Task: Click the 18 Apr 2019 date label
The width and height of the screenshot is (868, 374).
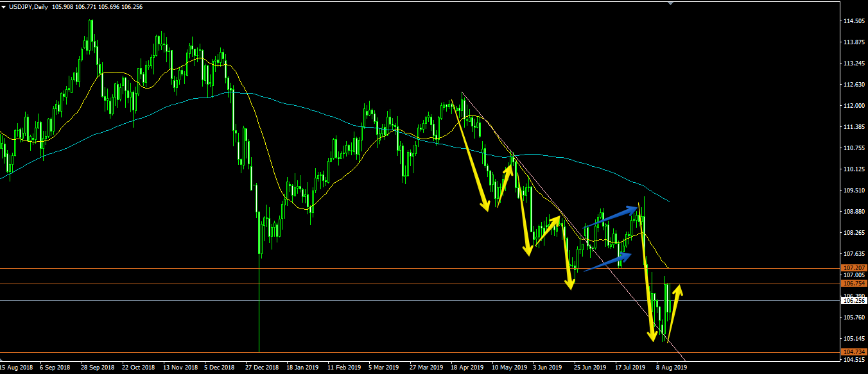Action: click(x=467, y=368)
